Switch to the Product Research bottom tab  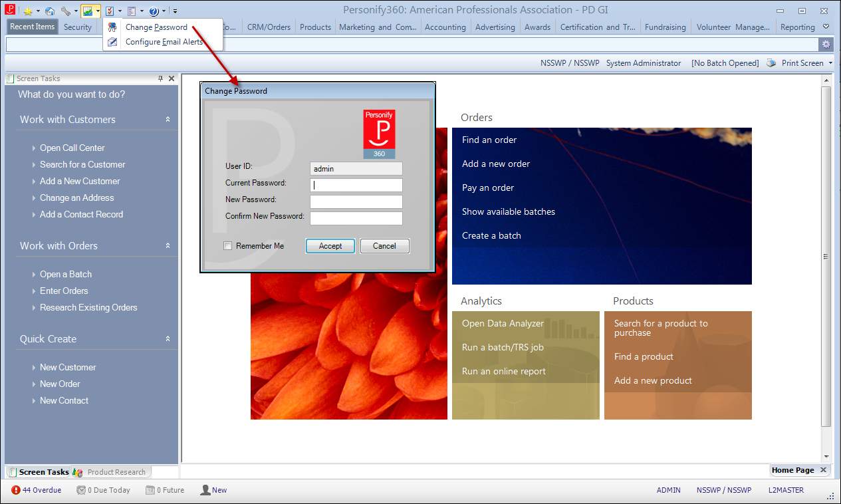111,472
